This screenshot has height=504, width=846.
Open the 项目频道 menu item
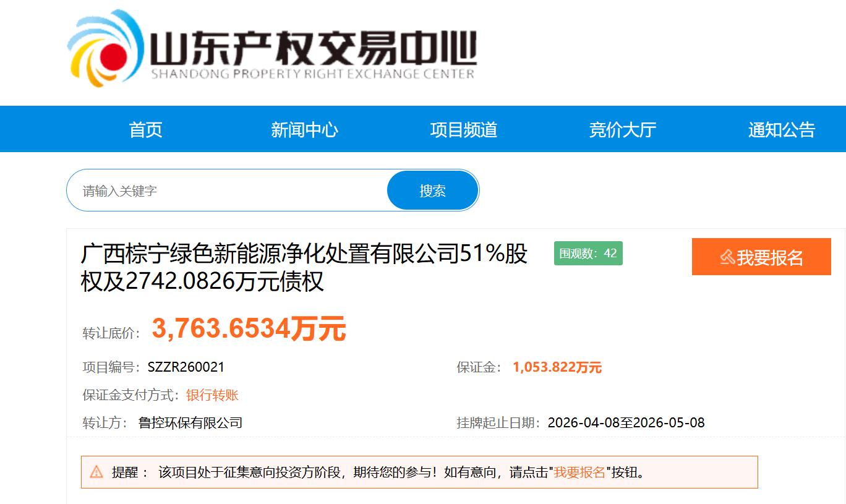point(464,130)
